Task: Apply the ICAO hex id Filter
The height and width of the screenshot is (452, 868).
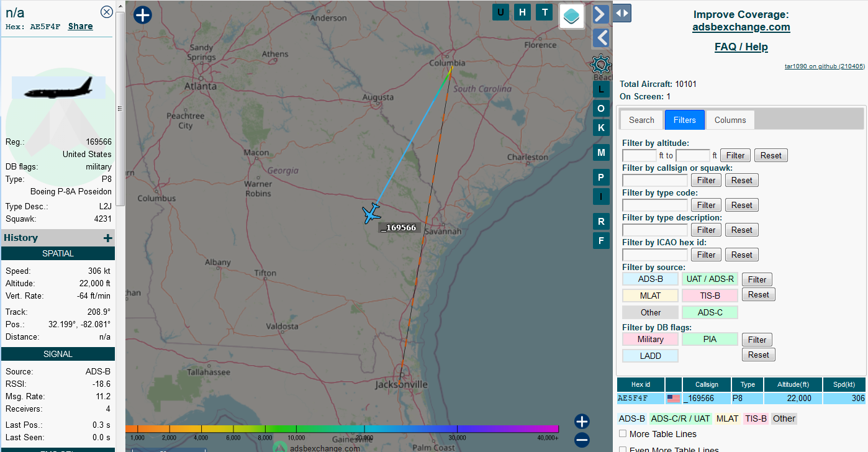Action: (x=707, y=255)
